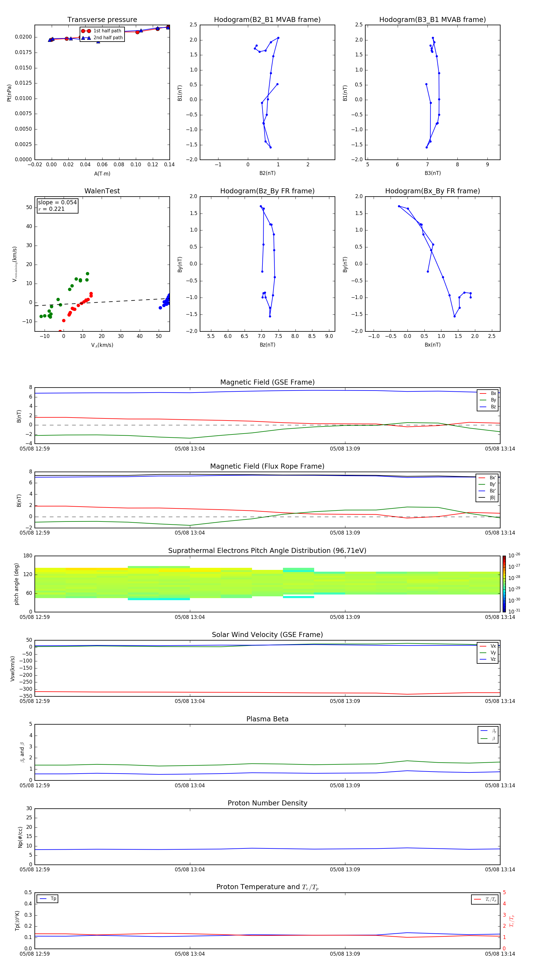Click the Magnetic Field (GSE Frame) title

267,382
